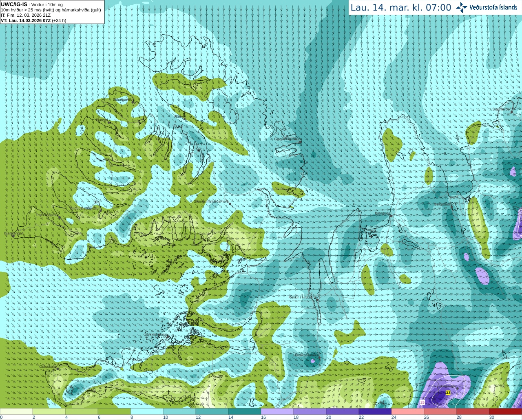Click the legend line about gusts over 25 m/s
Viewport: 522px width, 420px height.
coord(51,10)
